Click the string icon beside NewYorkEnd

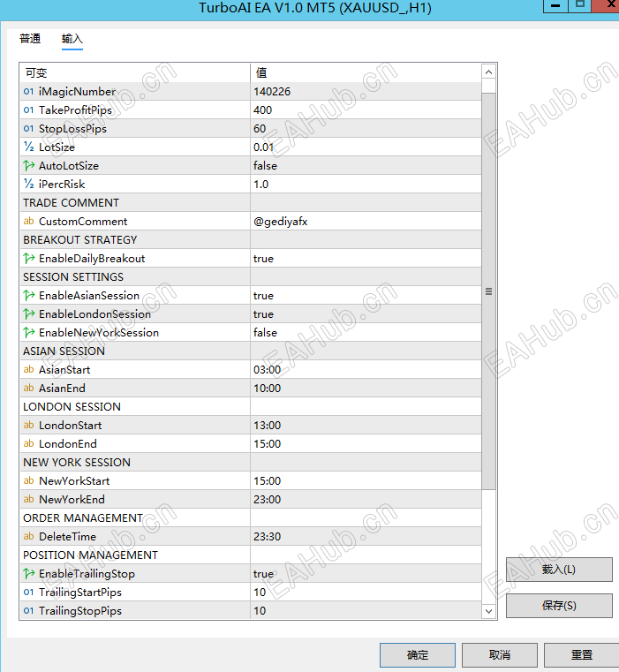click(x=28, y=499)
